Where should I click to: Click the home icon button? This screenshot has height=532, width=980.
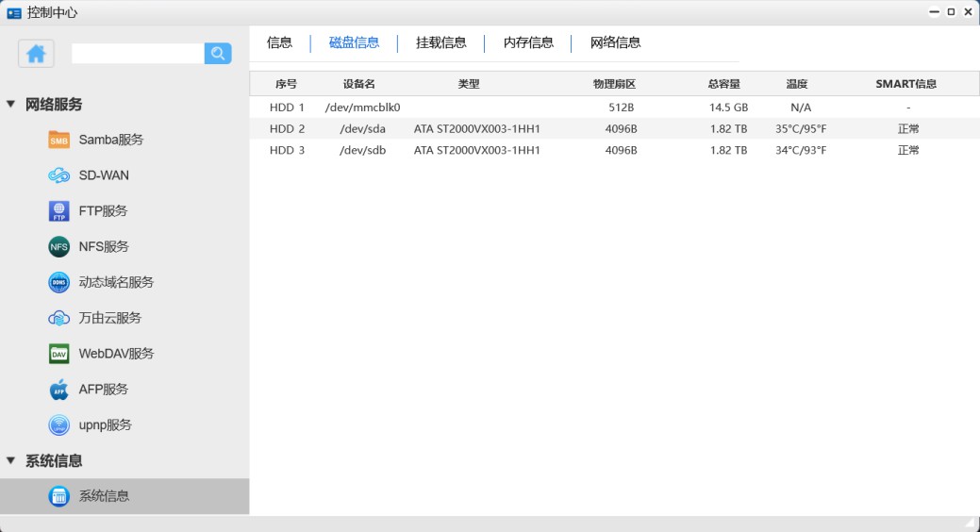point(36,54)
